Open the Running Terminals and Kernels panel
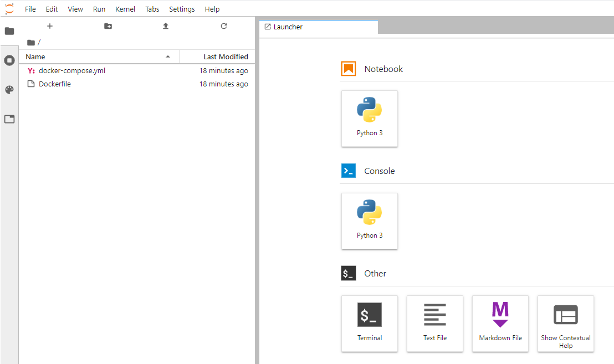Screen dimensions: 614x364 point(9,60)
